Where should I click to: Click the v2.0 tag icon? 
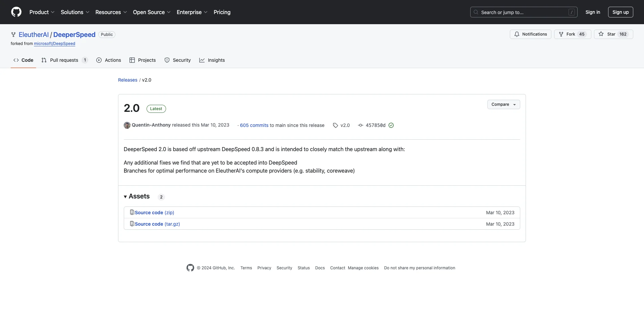click(x=335, y=125)
